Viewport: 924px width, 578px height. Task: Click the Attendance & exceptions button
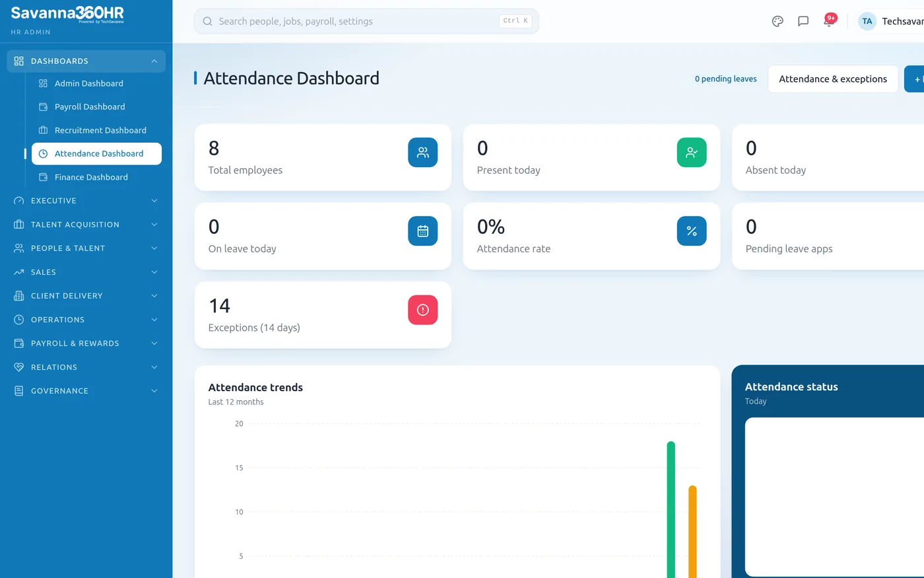pyautogui.click(x=833, y=79)
